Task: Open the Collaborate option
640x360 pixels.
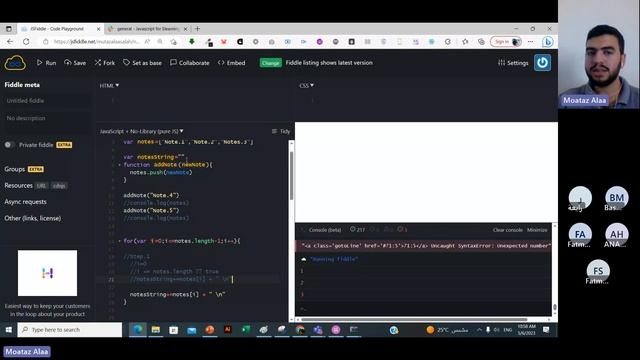Action: [190, 63]
